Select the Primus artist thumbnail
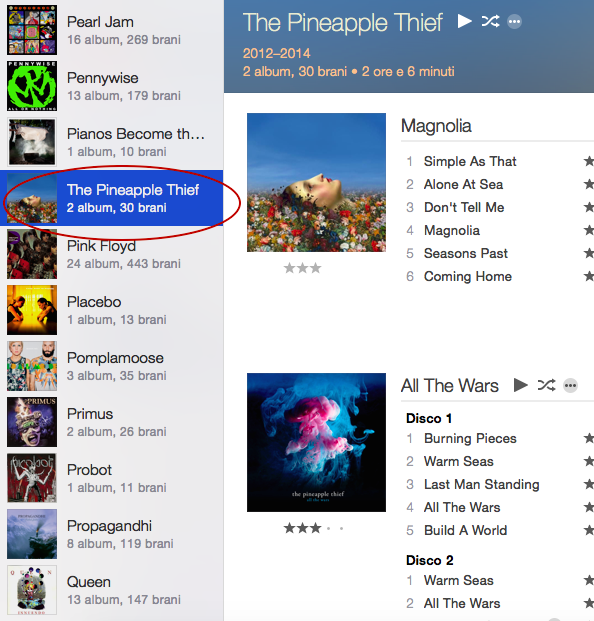This screenshot has height=621, width=594. tap(32, 422)
